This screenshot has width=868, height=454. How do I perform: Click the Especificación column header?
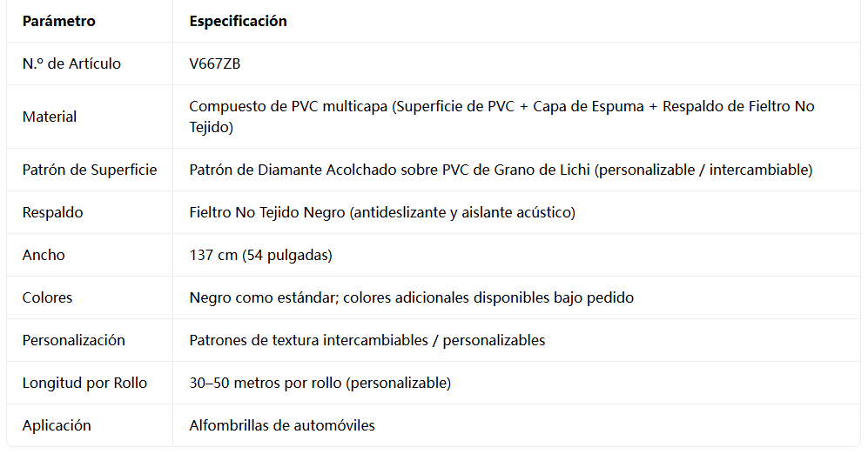click(238, 21)
